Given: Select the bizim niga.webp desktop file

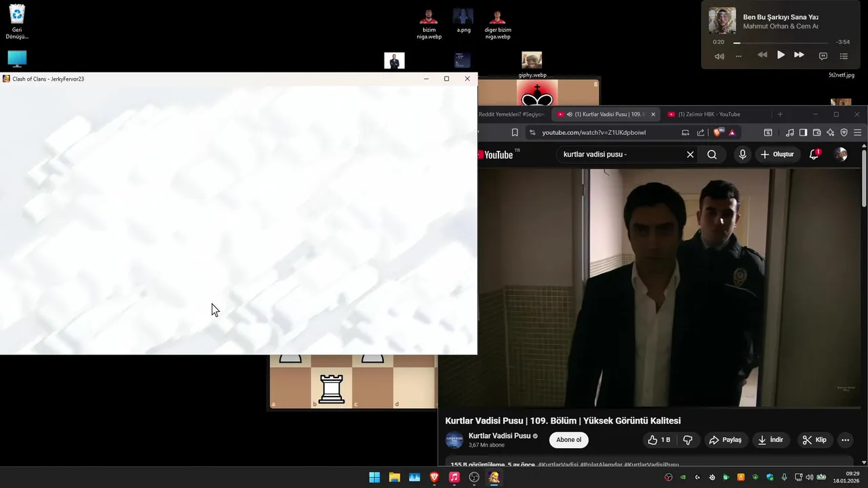Looking at the screenshot, I should pyautogui.click(x=429, y=24).
